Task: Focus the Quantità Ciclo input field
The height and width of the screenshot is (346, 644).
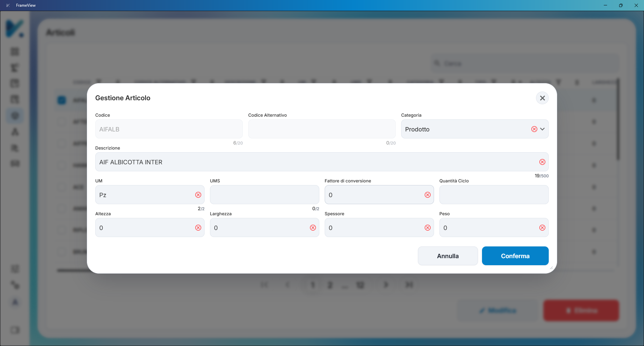Action: (x=494, y=195)
